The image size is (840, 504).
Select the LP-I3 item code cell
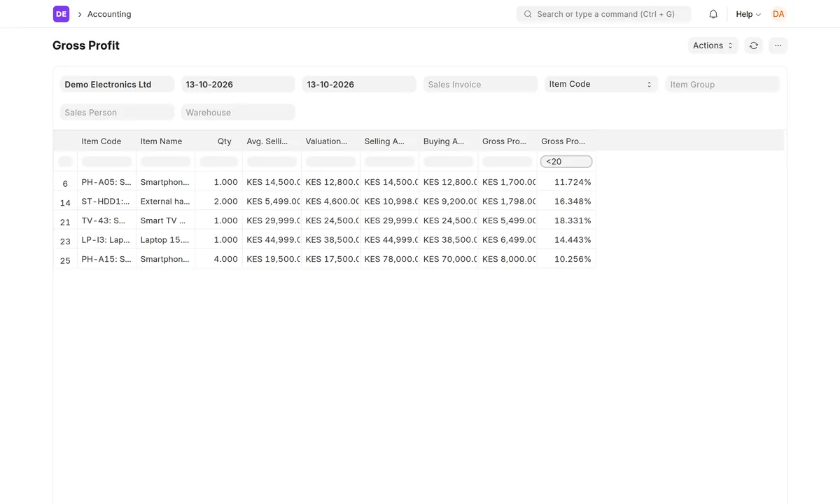[106, 240]
